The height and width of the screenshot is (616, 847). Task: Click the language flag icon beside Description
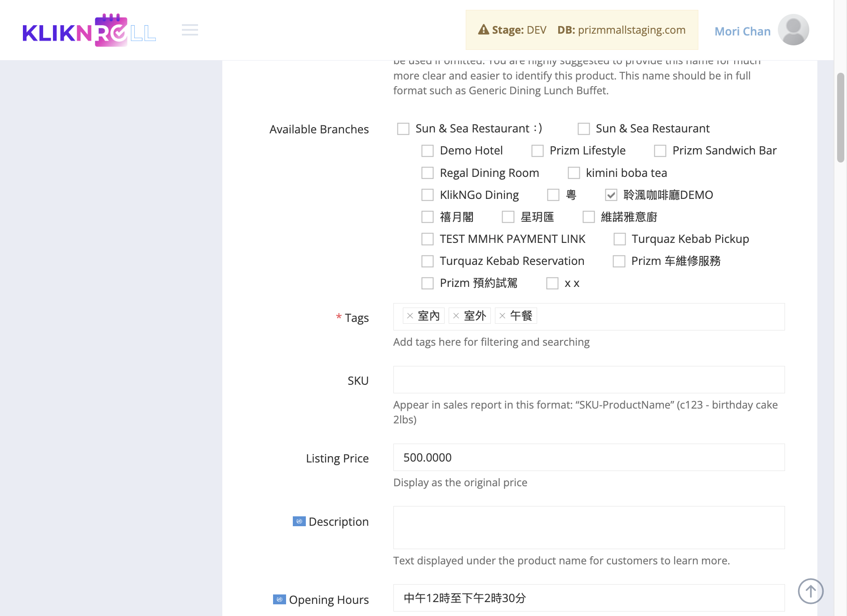pyautogui.click(x=299, y=521)
